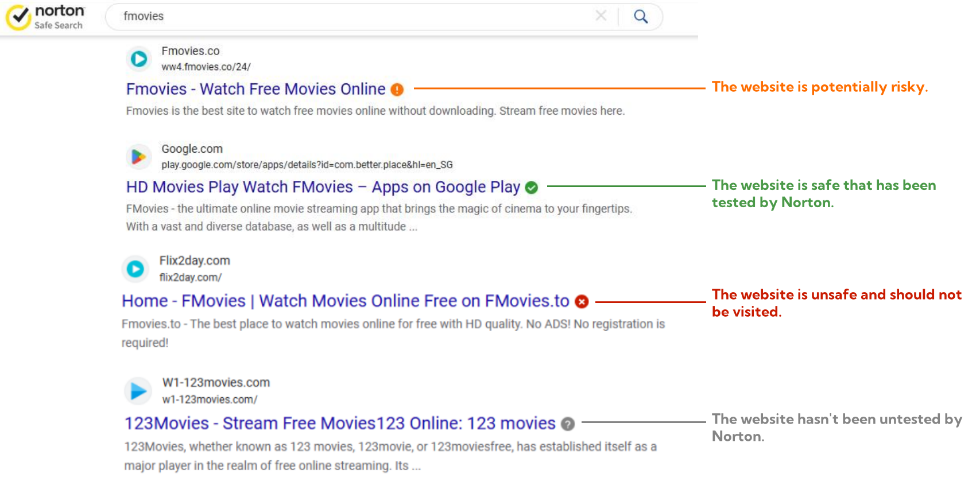This screenshot has height=489, width=980.
Task: Click the Flix2day.com favicon
Action: [x=135, y=269]
